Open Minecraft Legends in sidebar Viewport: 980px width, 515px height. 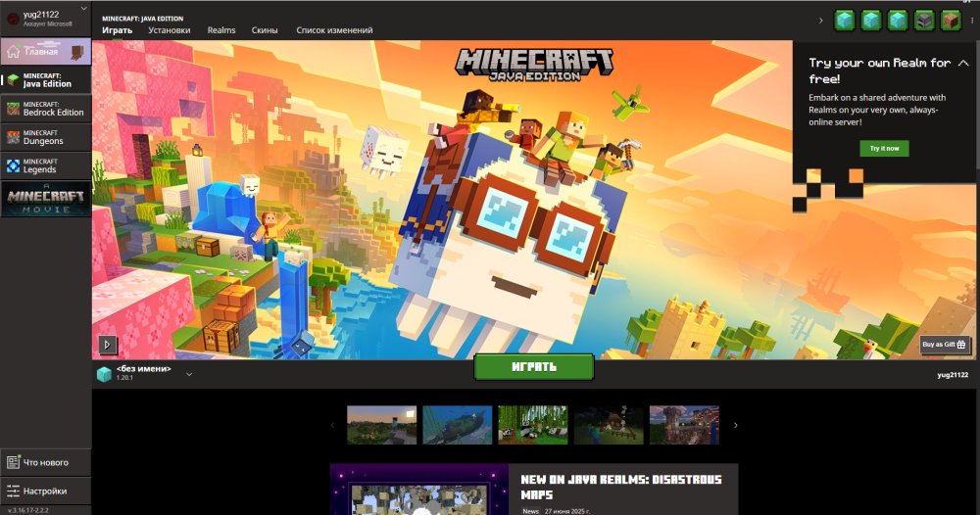46,166
